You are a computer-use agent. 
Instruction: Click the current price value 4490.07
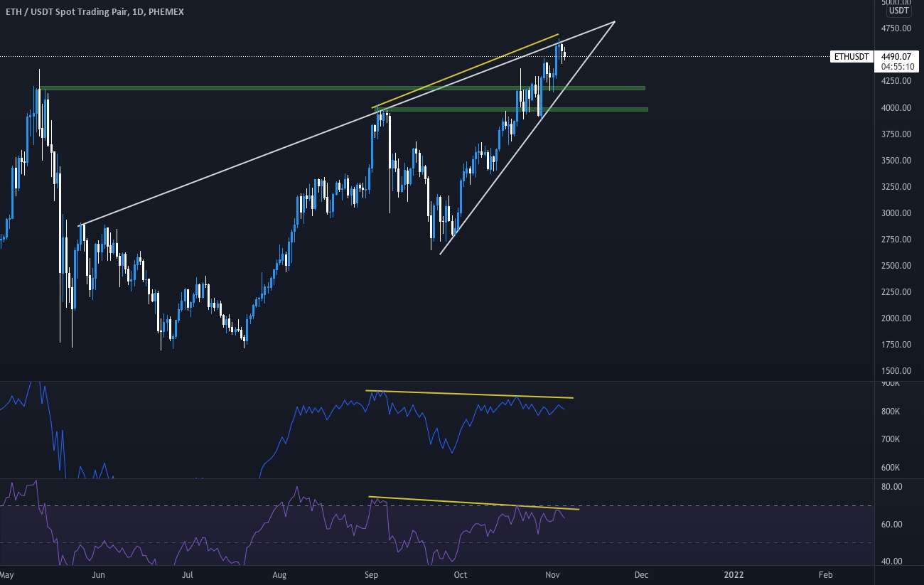[x=895, y=57]
